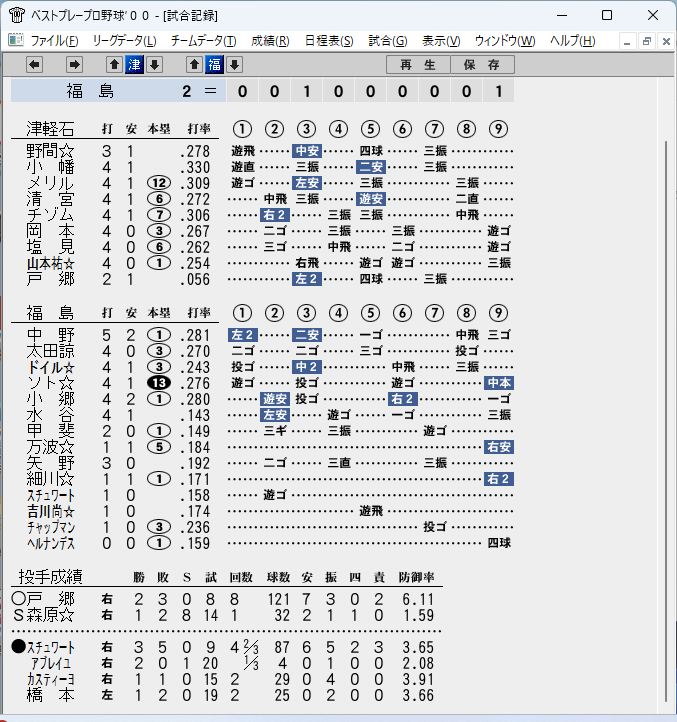Open the リーグデータ(L) menu
The image size is (677, 722).
(x=124, y=41)
